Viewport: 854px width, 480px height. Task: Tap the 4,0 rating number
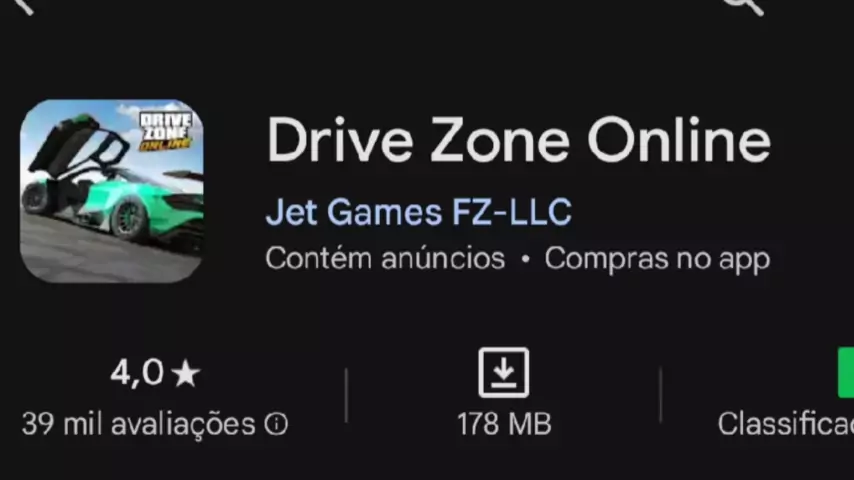pos(137,373)
